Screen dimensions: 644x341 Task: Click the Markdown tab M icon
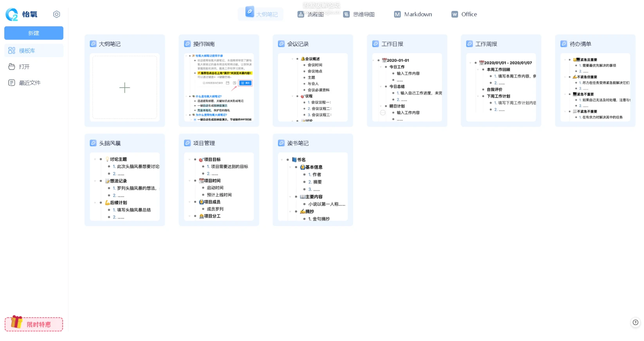click(x=397, y=14)
